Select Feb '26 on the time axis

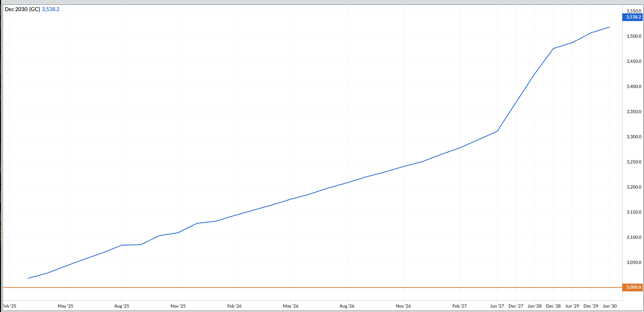coord(234,306)
